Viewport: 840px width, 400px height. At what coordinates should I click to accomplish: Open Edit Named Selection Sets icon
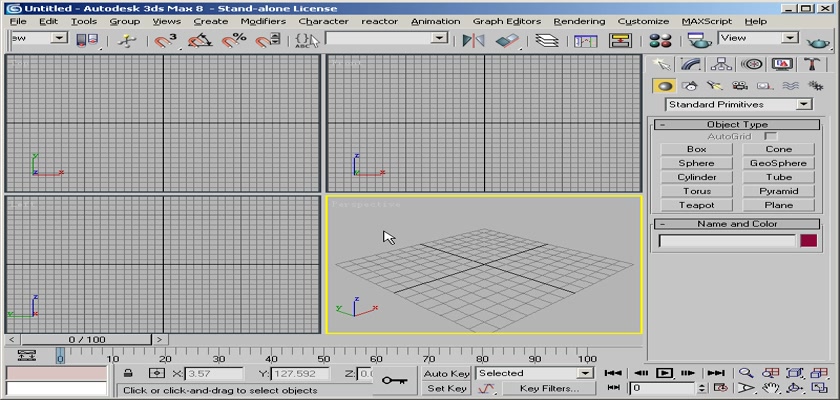point(307,40)
